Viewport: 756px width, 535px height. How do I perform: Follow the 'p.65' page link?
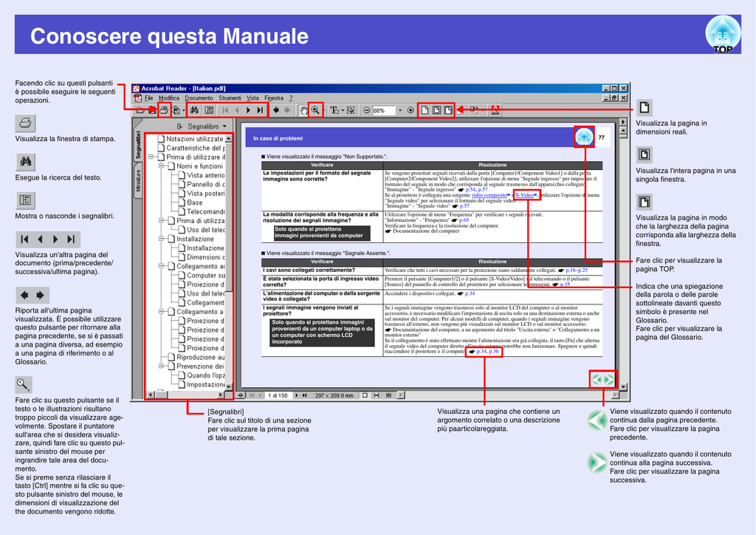pyautogui.click(x=464, y=220)
